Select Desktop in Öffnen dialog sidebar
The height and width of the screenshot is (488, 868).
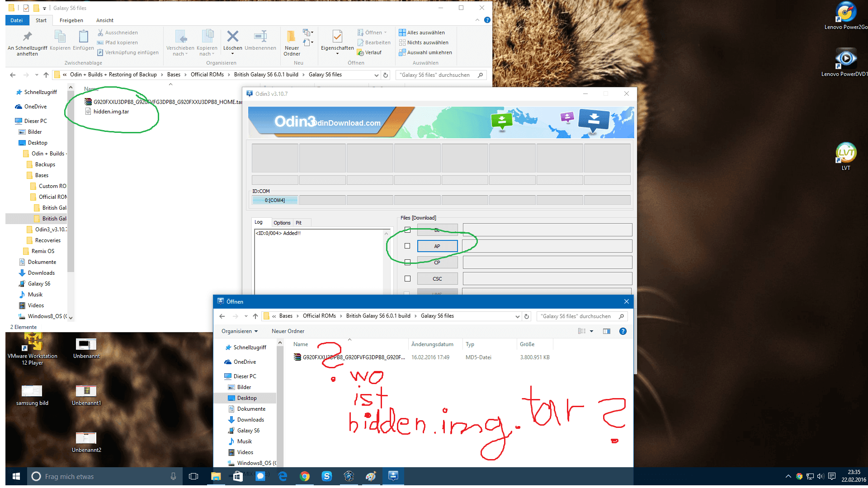(247, 398)
